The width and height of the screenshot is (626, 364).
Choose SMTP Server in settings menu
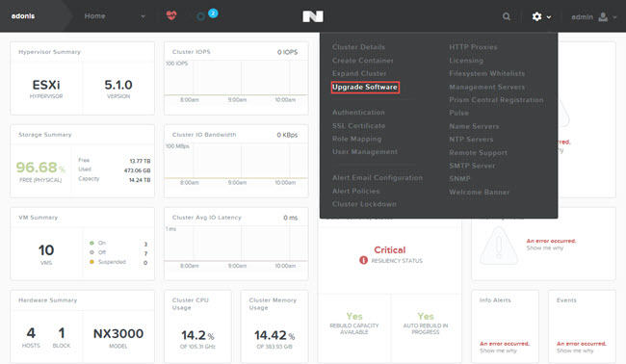point(472,166)
